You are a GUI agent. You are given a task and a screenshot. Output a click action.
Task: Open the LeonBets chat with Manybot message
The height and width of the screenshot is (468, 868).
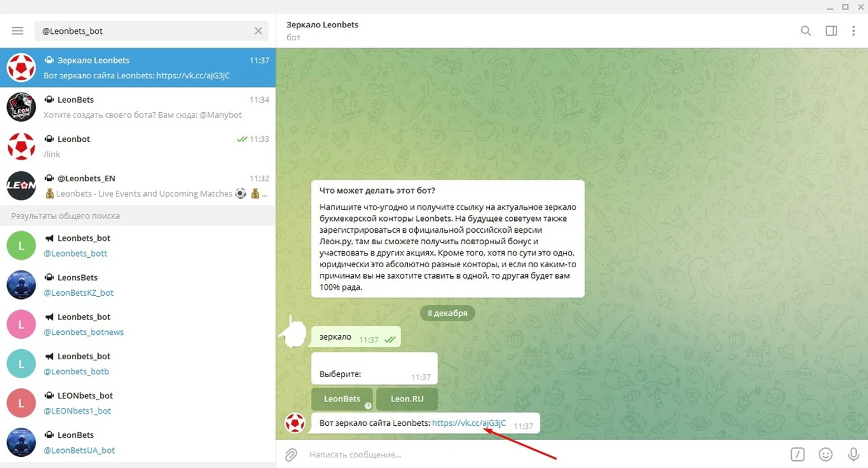tap(137, 107)
